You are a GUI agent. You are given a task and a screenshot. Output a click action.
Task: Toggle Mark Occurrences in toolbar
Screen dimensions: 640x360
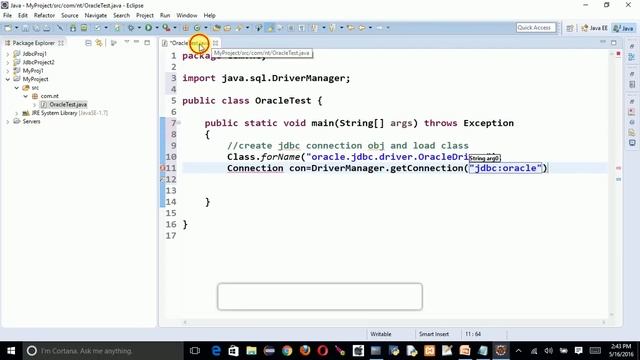pos(270,28)
